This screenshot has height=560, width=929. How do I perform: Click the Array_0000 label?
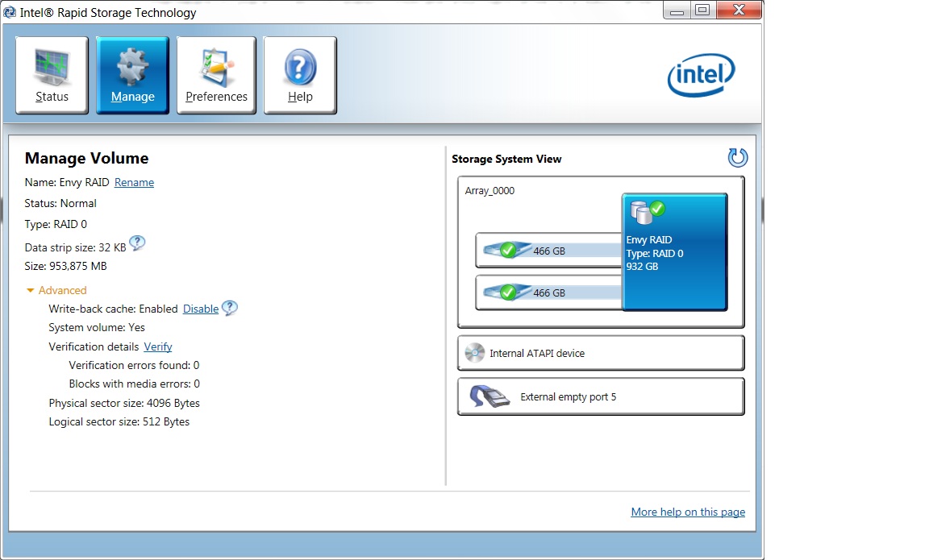tap(489, 191)
